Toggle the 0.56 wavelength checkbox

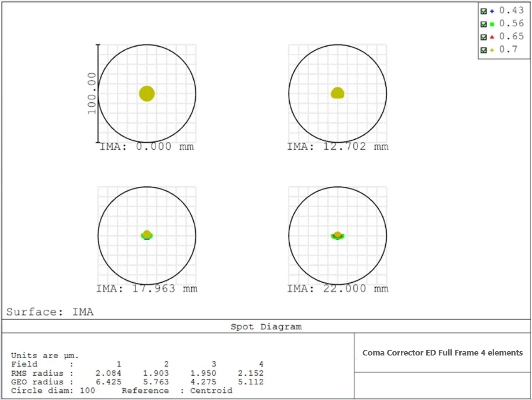(484, 24)
